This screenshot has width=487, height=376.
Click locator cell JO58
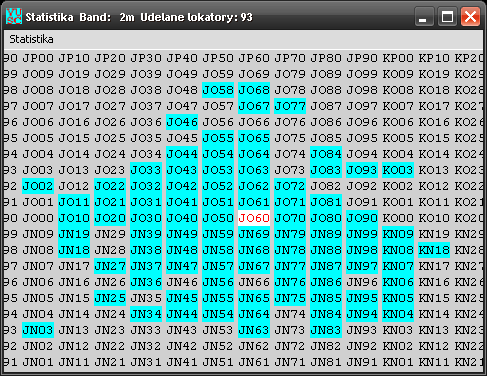click(218, 90)
